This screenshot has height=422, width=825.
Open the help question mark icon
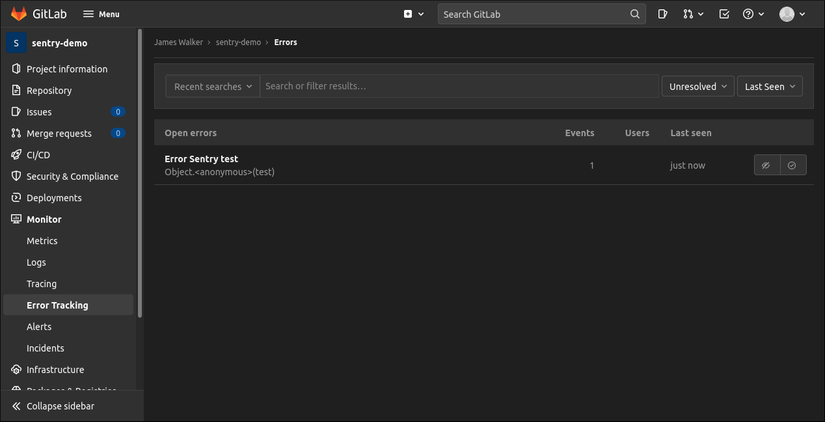(x=748, y=14)
